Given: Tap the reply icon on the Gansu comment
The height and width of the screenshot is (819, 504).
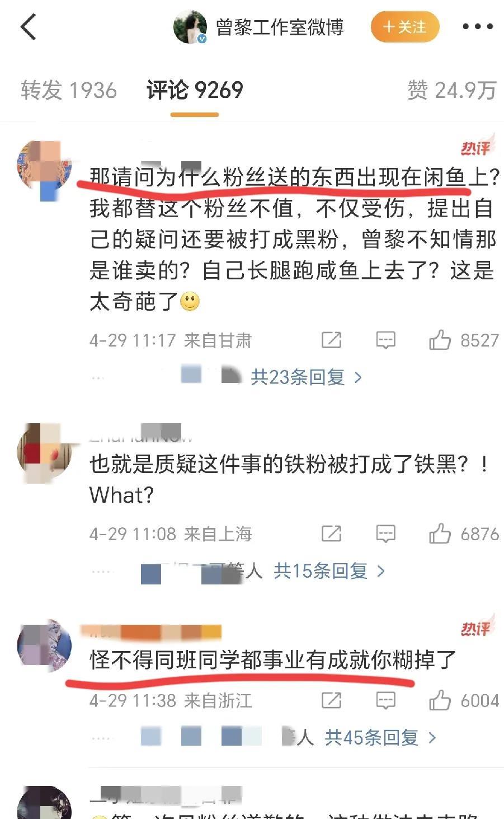Looking at the screenshot, I should 385,340.
